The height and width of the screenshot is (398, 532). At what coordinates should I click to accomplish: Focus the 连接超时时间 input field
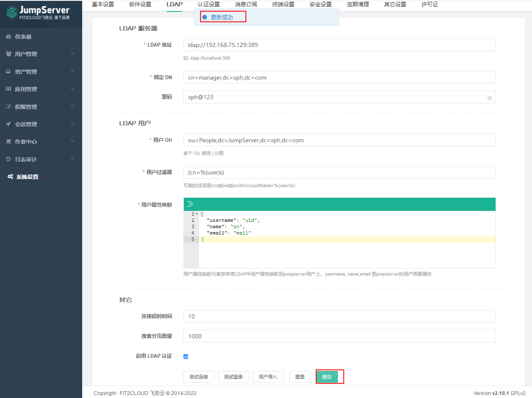coord(339,316)
